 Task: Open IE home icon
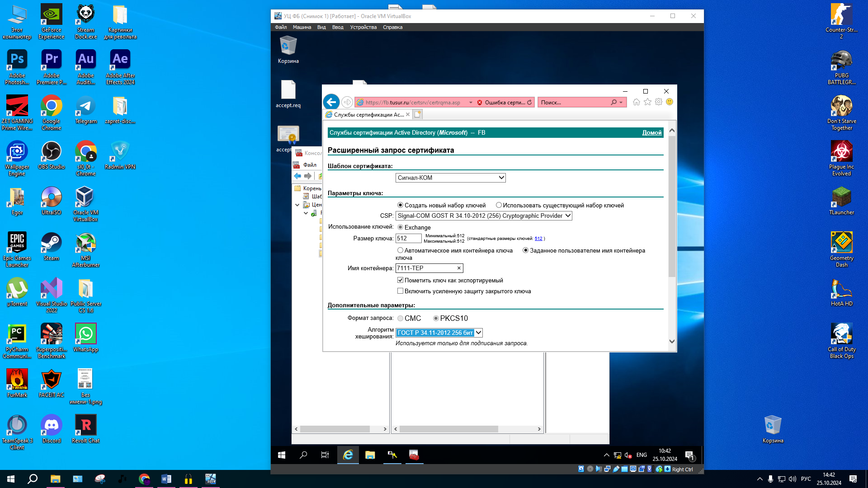click(637, 102)
